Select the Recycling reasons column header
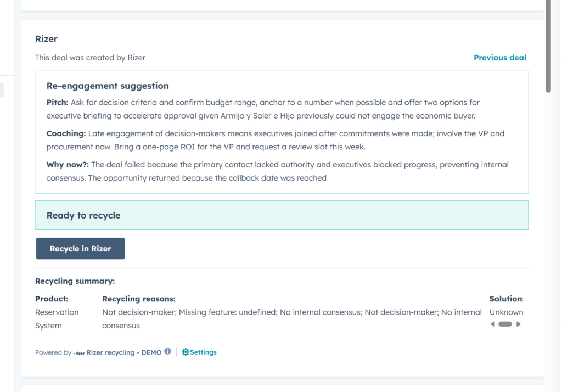The image size is (562, 392). point(139,299)
